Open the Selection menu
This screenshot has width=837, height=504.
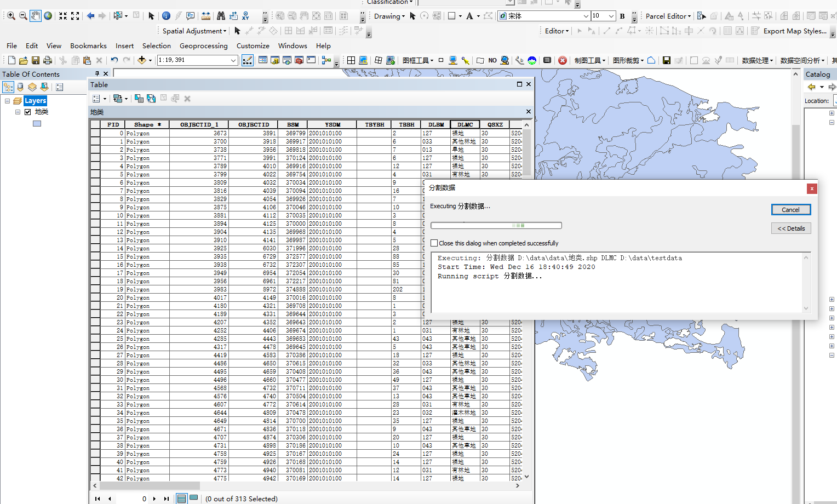pos(157,46)
